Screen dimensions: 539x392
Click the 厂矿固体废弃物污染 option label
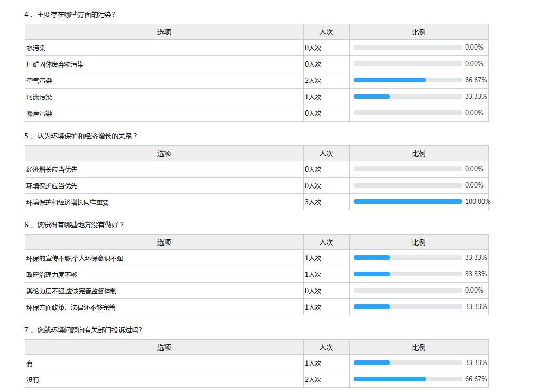coord(55,64)
